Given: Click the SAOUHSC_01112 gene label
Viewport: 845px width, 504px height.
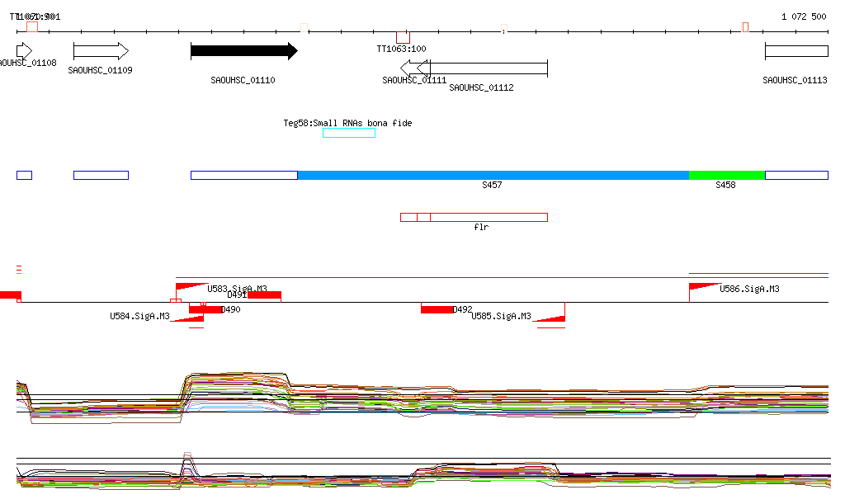Looking at the screenshot, I should [481, 87].
